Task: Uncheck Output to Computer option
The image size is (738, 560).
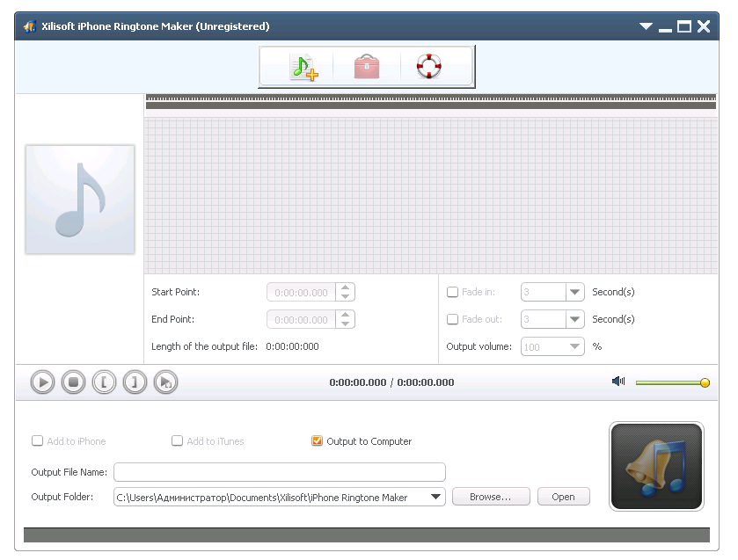Action: pyautogui.click(x=317, y=440)
